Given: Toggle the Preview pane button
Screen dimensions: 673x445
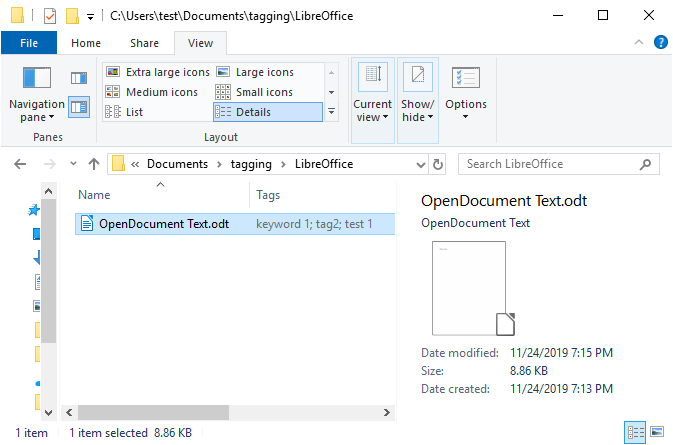Looking at the screenshot, I should [x=79, y=78].
